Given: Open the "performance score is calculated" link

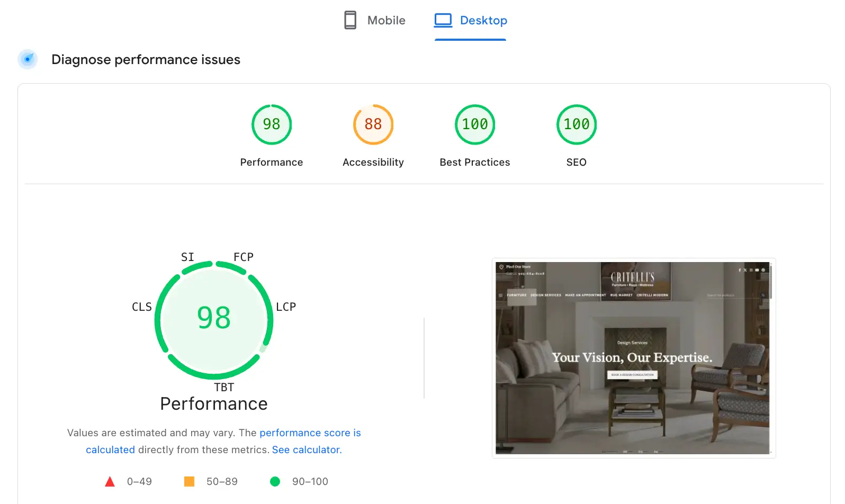Looking at the screenshot, I should pos(310,433).
